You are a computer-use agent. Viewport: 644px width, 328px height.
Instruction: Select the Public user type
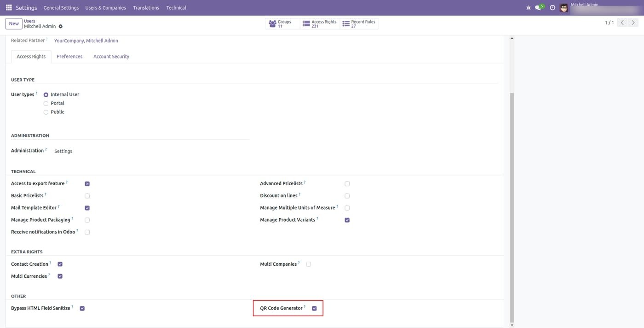pyautogui.click(x=46, y=112)
